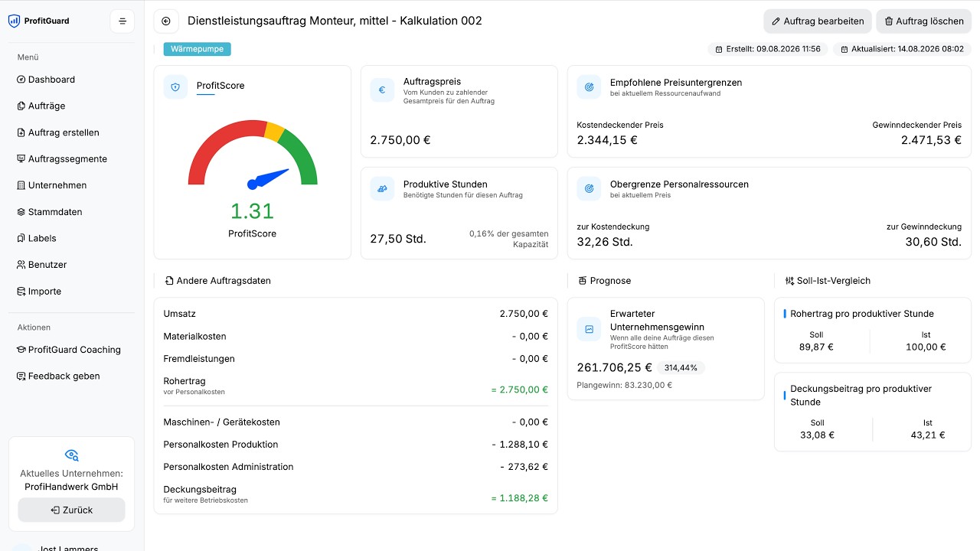The height and width of the screenshot is (551, 980).
Task: Click the Zurück button
Action: (x=72, y=510)
